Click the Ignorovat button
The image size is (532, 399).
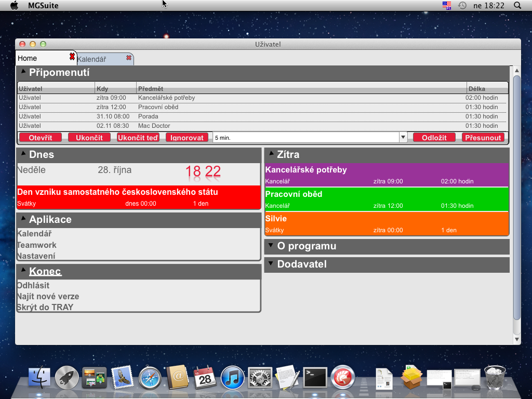click(187, 137)
